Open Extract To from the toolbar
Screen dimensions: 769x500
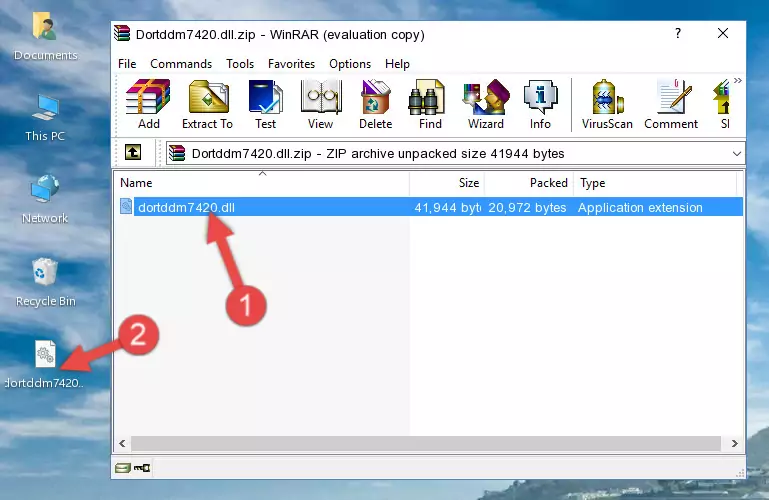click(207, 104)
